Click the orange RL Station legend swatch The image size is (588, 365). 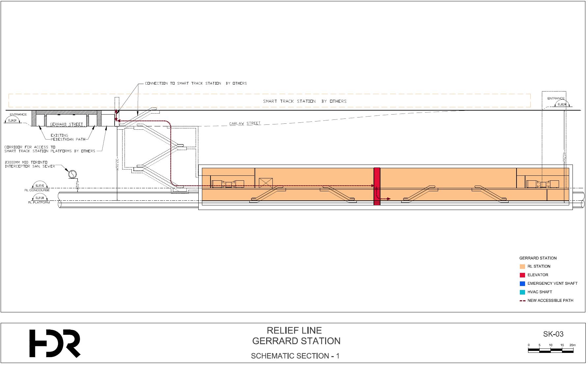pos(522,267)
